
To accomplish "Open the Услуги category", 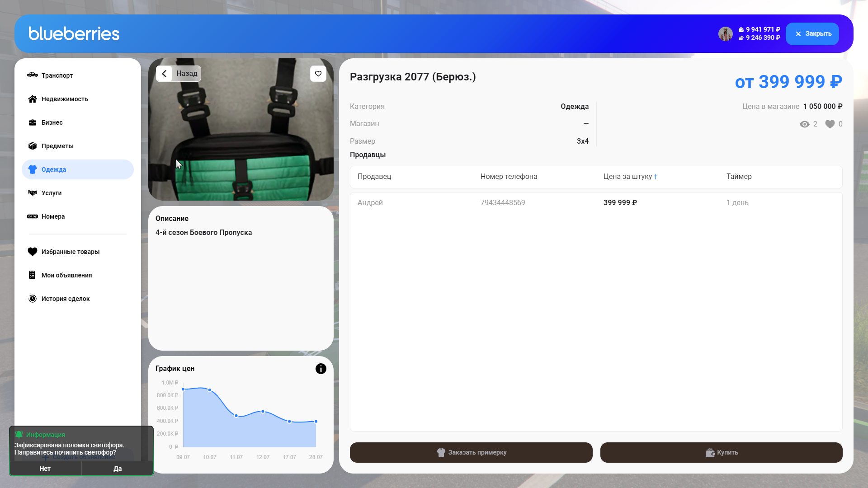I will point(78,193).
